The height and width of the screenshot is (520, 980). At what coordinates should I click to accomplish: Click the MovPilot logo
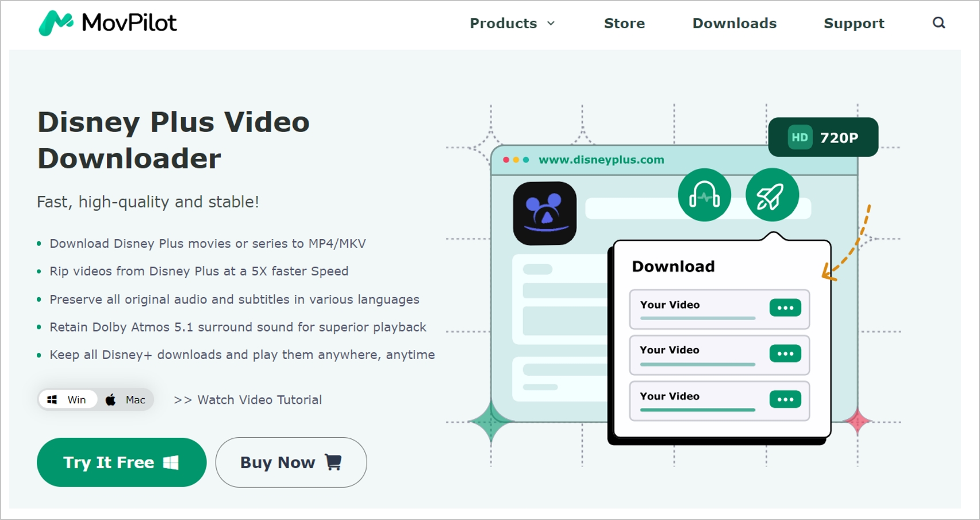tap(107, 23)
